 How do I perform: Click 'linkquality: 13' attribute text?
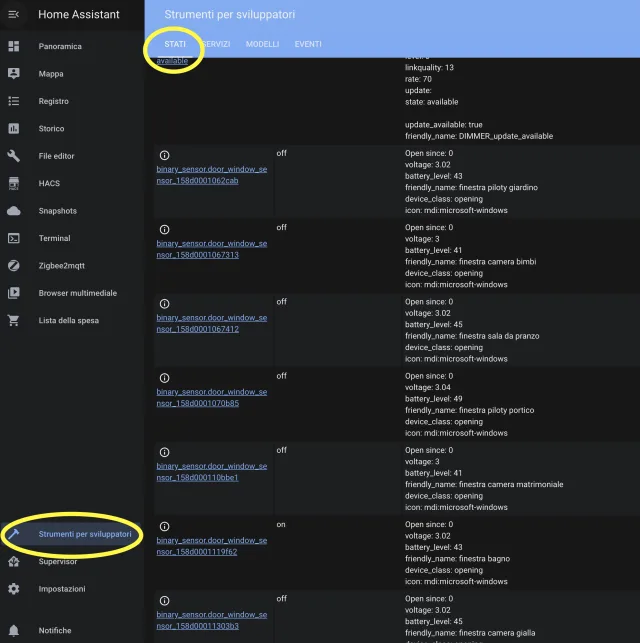[x=429, y=68]
